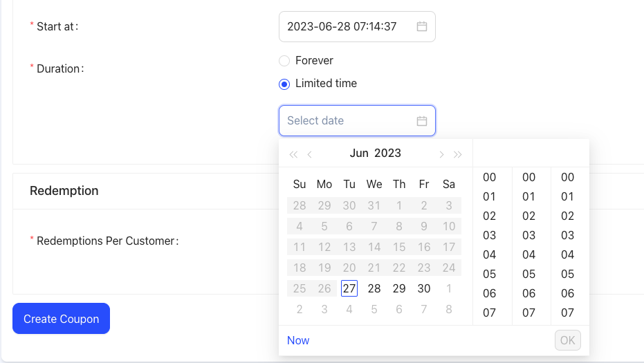Image resolution: width=644 pixels, height=363 pixels.
Task: Go to previous year in date picker
Action: pyautogui.click(x=293, y=154)
